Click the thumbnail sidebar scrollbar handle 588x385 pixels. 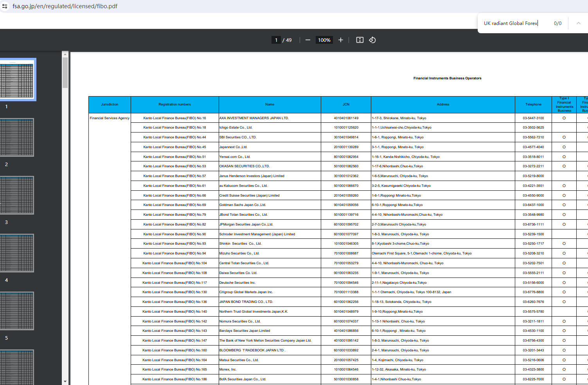65,73
